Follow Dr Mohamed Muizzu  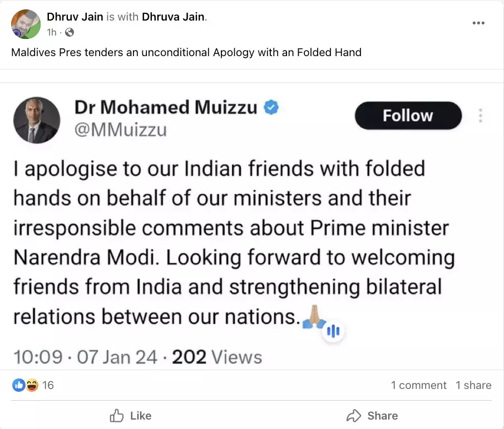pyautogui.click(x=408, y=116)
